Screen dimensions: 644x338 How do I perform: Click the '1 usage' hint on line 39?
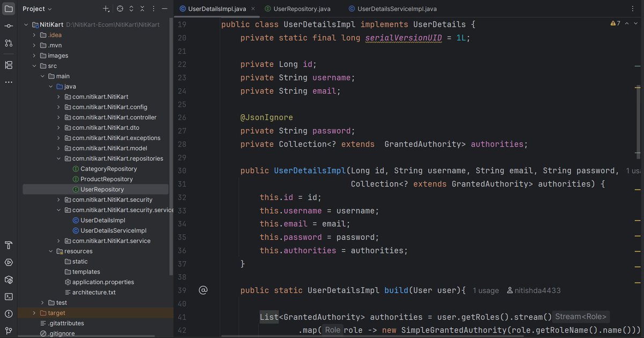(486, 290)
